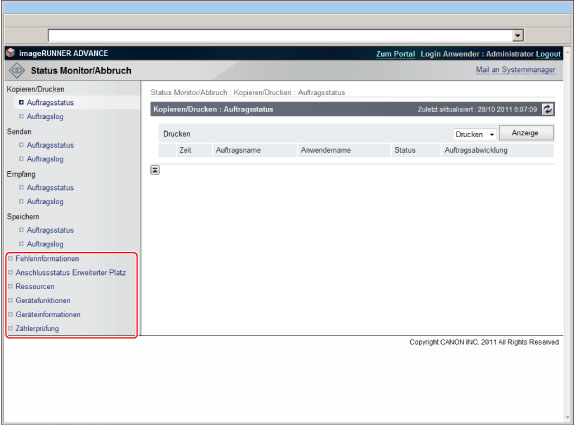This screenshot has height=425, width=574.
Task: Select Auftragslog under Kopieren/Drucken
Action: (x=45, y=116)
